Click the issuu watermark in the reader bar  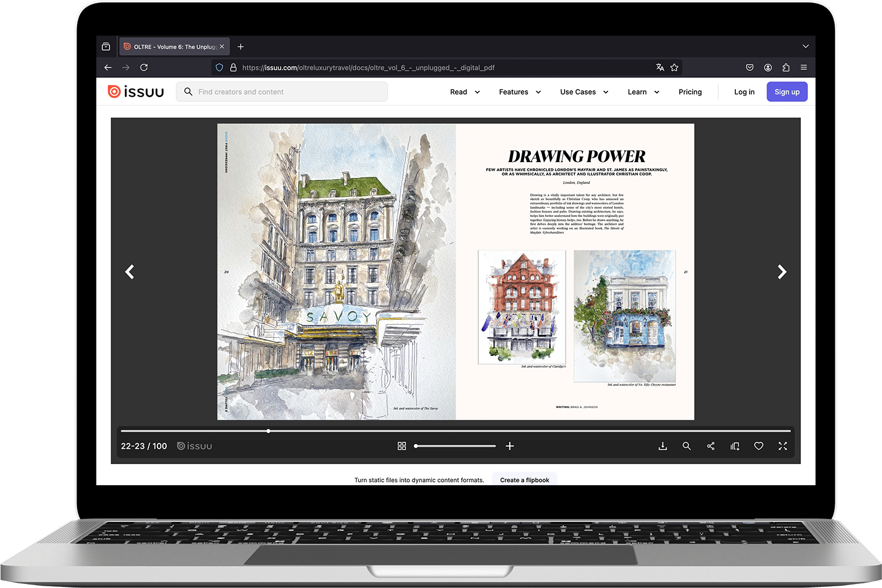(195, 446)
